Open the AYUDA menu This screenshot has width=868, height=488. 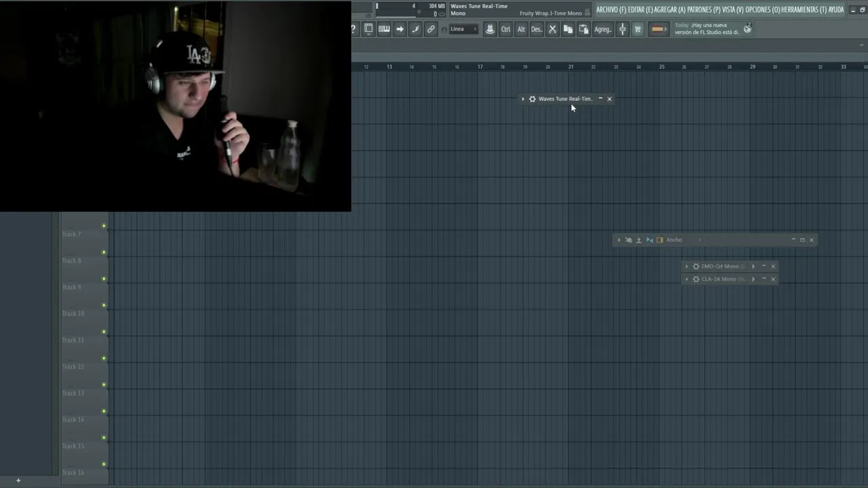(836, 9)
